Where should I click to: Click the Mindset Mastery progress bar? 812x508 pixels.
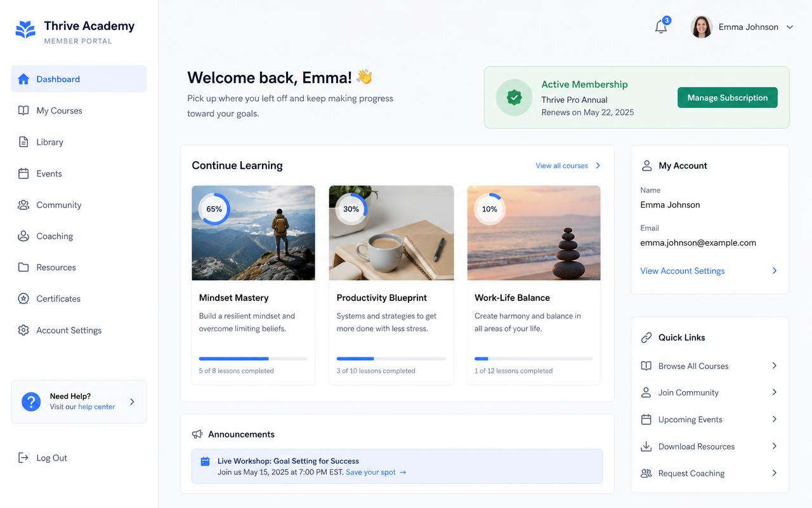pyautogui.click(x=253, y=359)
